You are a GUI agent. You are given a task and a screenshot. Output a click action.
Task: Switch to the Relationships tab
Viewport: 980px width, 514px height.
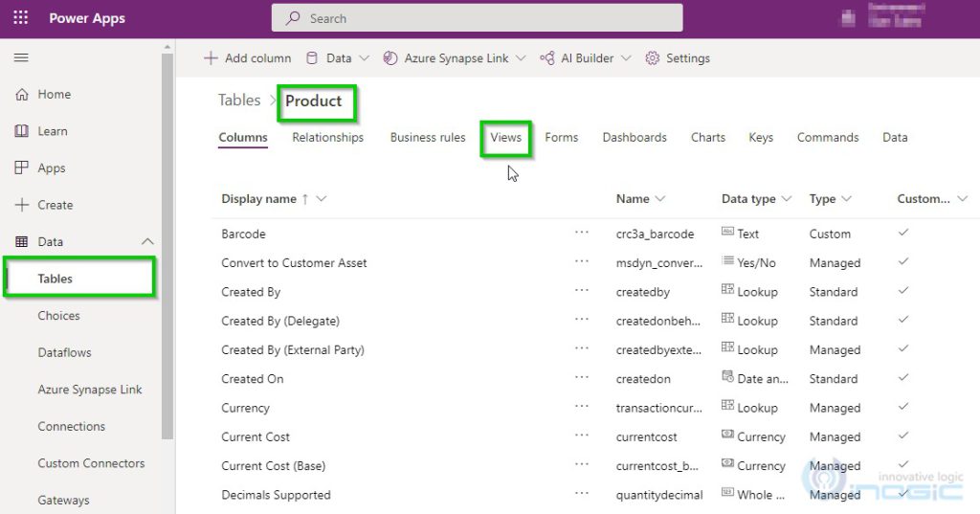click(327, 138)
